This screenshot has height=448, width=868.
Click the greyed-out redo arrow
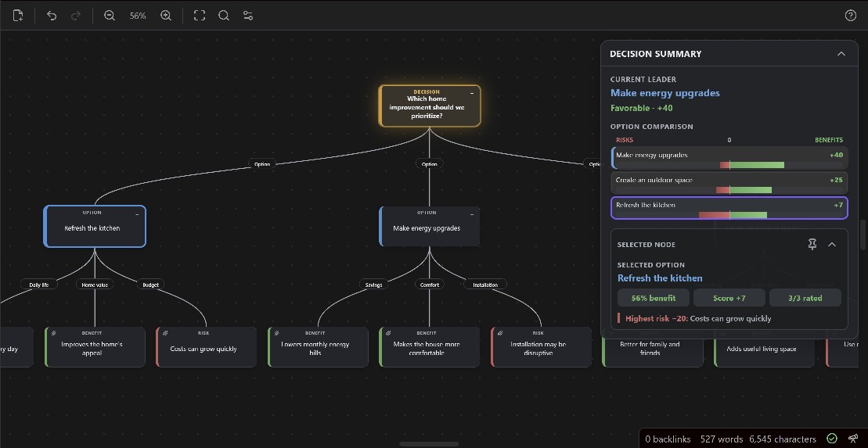(x=76, y=16)
